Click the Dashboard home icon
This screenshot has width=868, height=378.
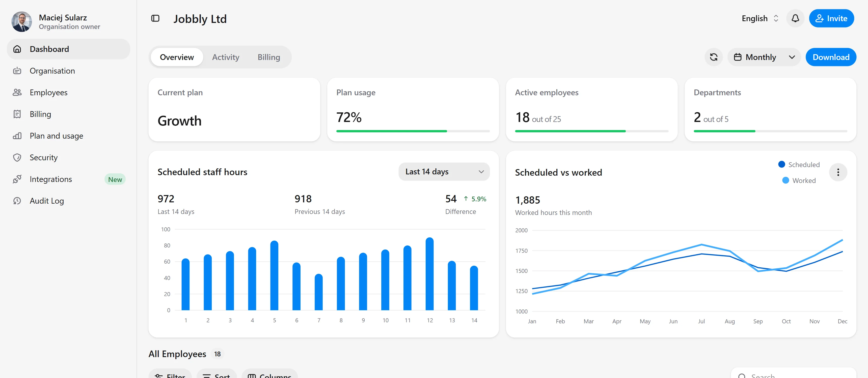pos(17,49)
